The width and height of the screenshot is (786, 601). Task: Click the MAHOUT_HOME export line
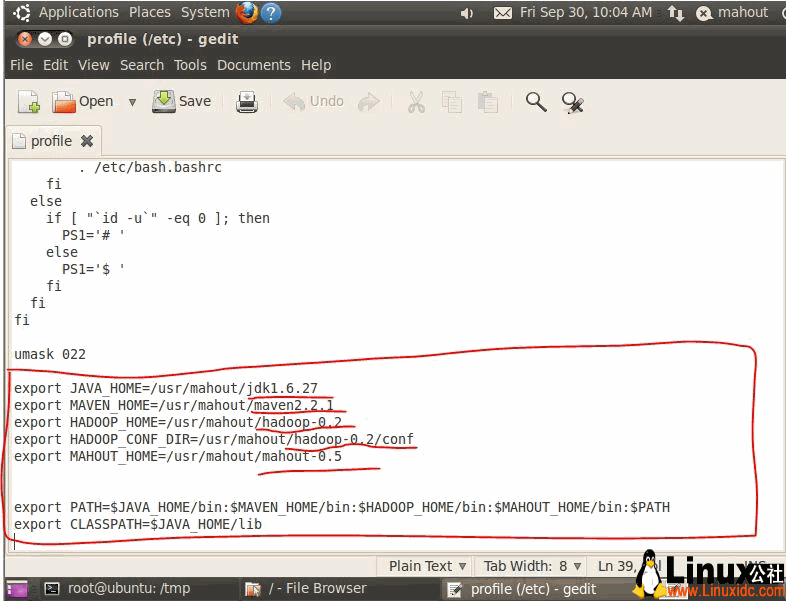[178, 457]
